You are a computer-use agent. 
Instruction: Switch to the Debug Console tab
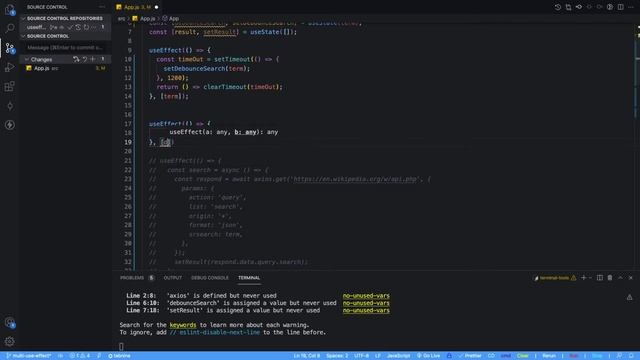(x=210, y=278)
